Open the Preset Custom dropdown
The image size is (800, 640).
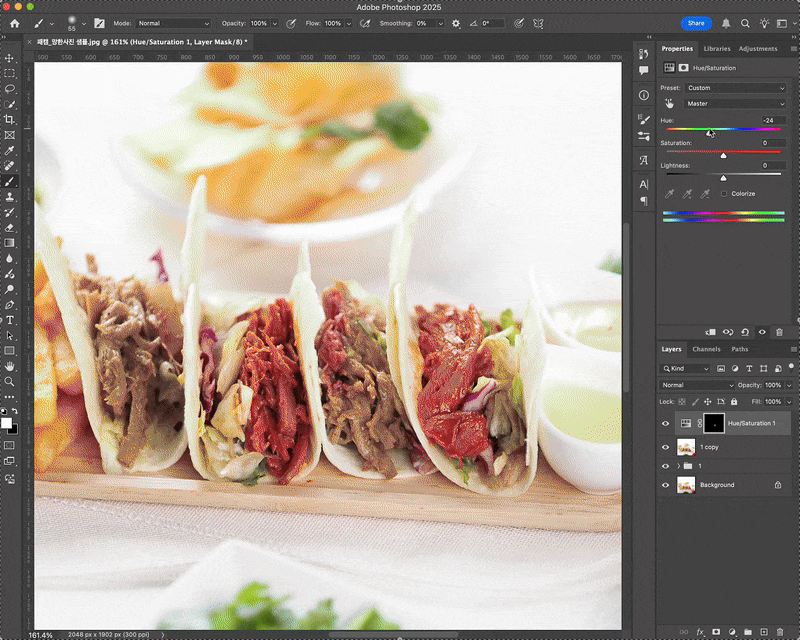click(735, 88)
